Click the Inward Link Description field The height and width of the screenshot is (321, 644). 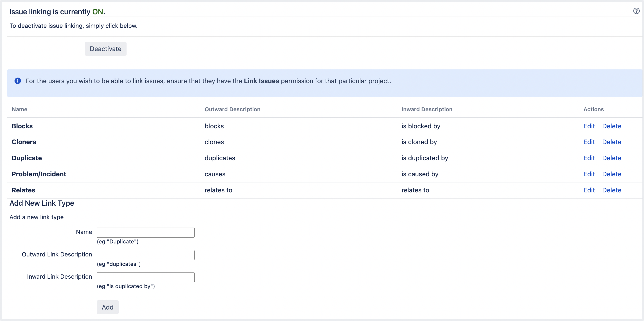[145, 277]
